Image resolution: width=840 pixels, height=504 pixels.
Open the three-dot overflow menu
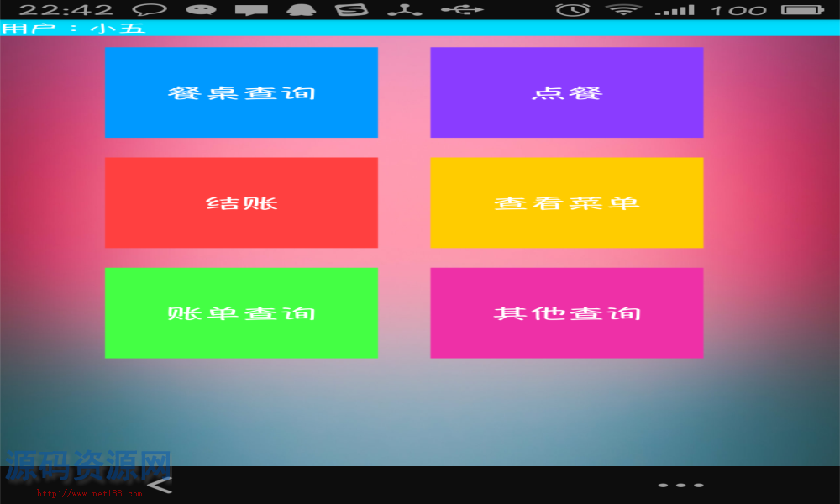coord(680,485)
